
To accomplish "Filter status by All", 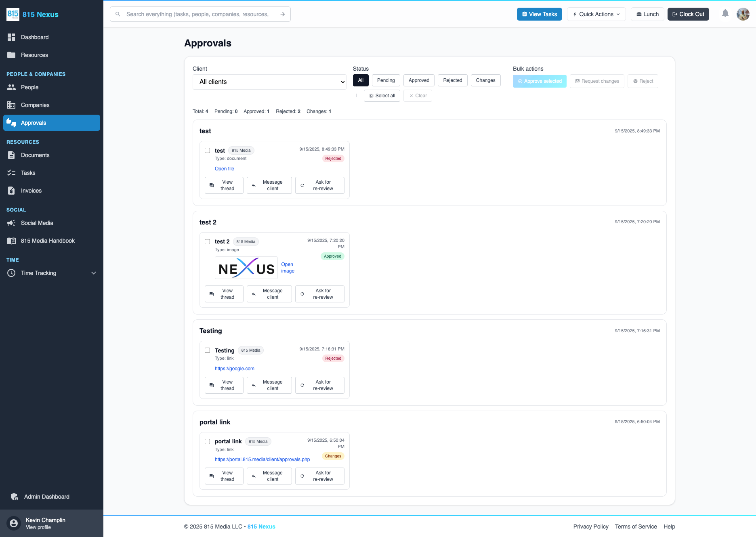I will (x=361, y=80).
